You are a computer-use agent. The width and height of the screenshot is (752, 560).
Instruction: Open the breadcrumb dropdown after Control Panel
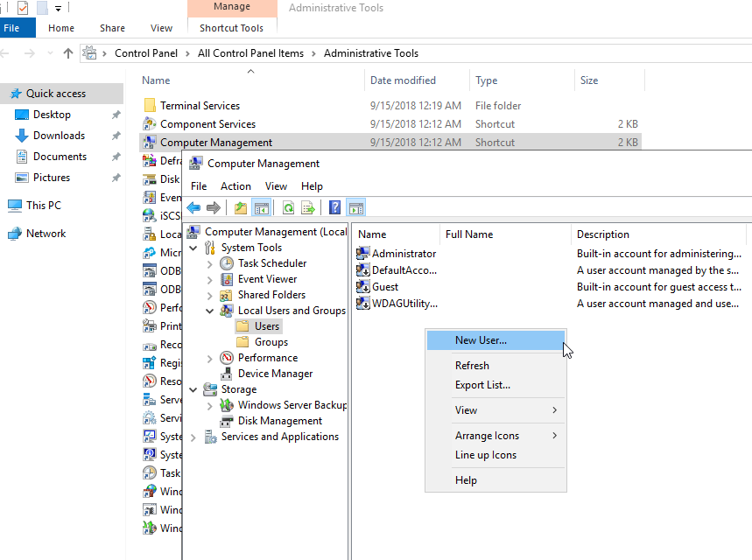coord(187,53)
